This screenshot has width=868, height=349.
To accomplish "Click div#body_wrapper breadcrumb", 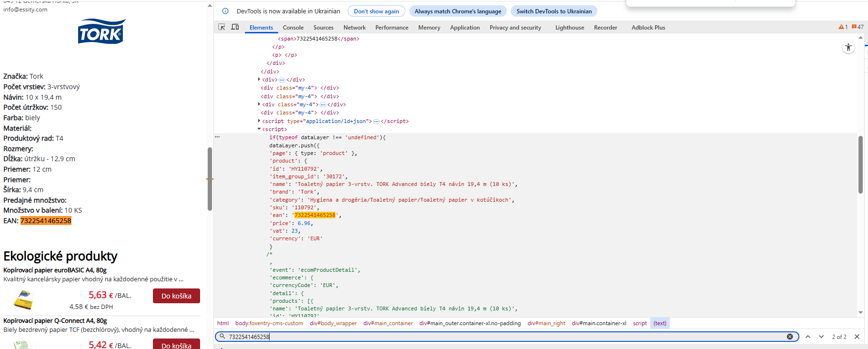I will [333, 323].
